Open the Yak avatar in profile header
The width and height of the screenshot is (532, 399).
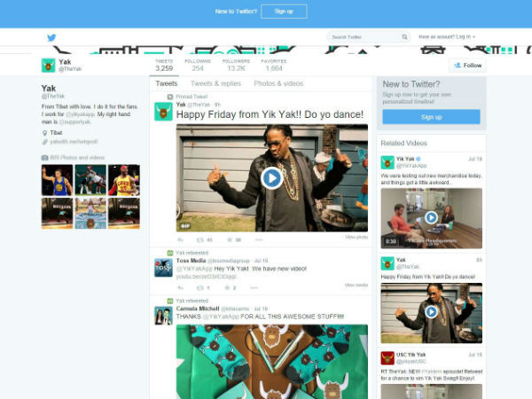(48, 65)
